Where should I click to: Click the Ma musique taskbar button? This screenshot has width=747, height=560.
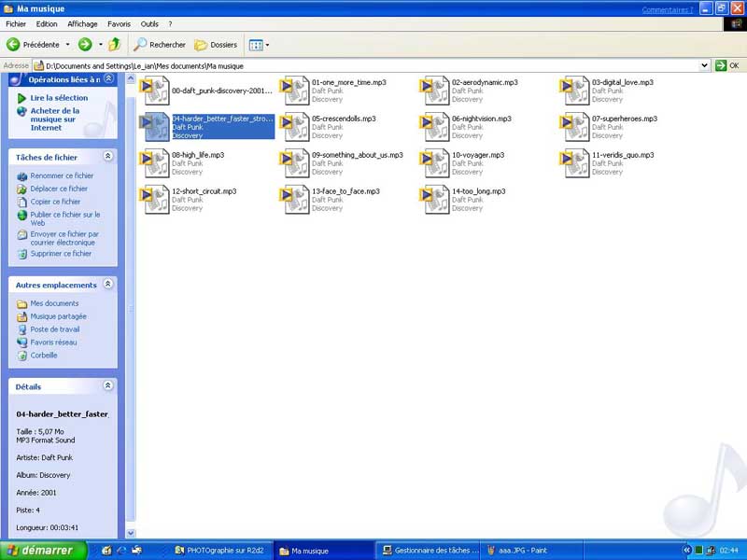[x=324, y=551]
